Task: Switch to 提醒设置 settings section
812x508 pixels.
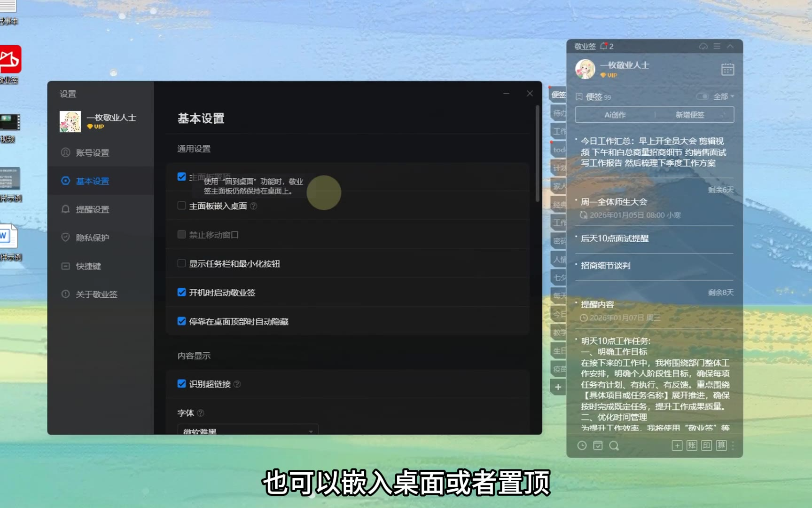Action: 93,209
